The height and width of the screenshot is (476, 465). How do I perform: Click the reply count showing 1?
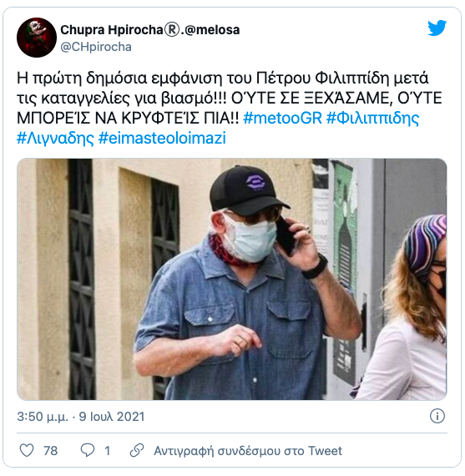tap(107, 451)
